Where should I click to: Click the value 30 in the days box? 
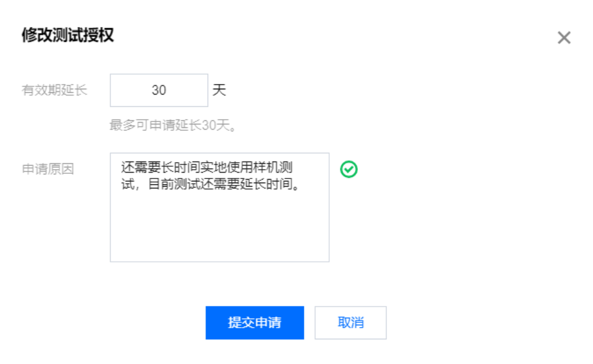159,90
